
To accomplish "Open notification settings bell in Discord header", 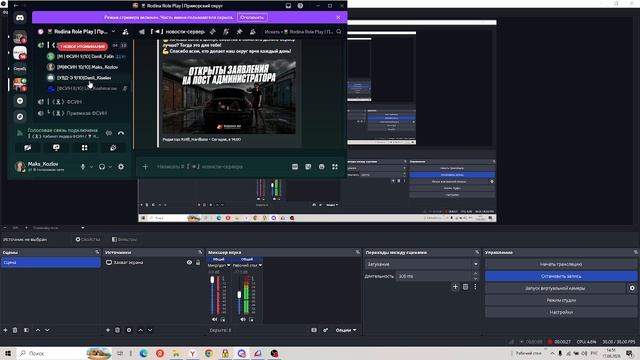I will coord(226,31).
